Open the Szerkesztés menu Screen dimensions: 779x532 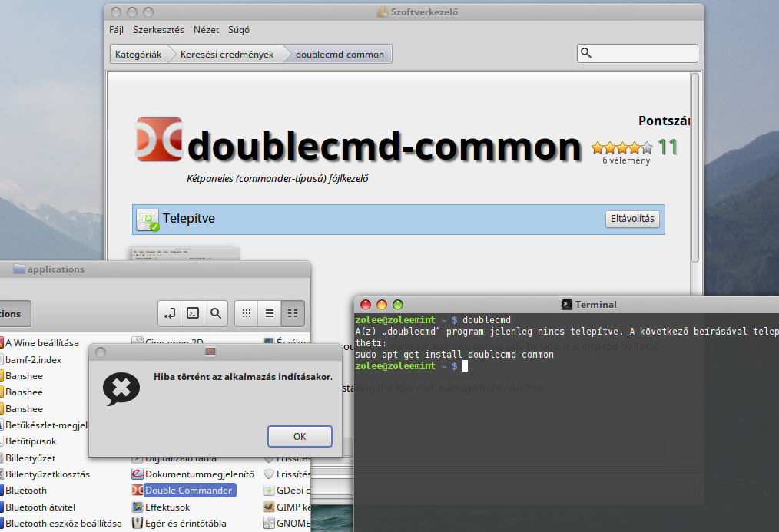[158, 30]
